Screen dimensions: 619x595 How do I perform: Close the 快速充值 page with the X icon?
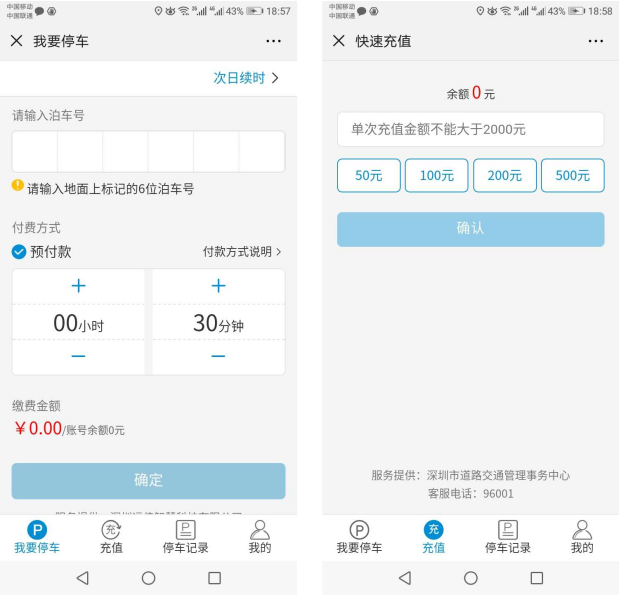tap(339, 41)
